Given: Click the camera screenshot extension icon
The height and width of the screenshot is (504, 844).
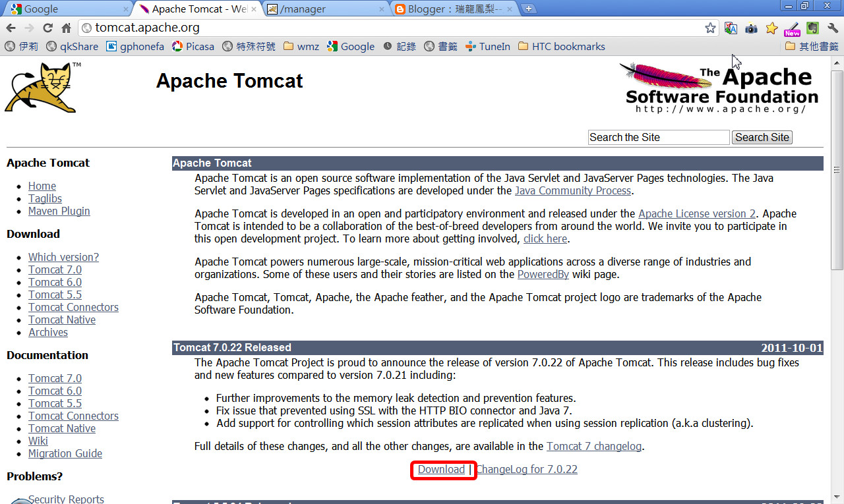Looking at the screenshot, I should click(751, 28).
